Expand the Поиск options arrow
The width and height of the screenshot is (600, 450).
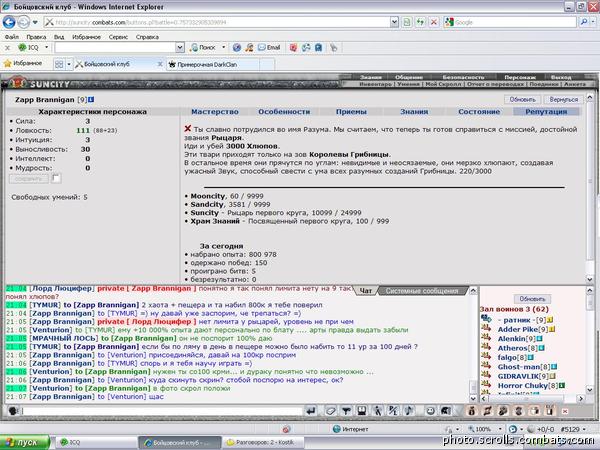[x=223, y=47]
